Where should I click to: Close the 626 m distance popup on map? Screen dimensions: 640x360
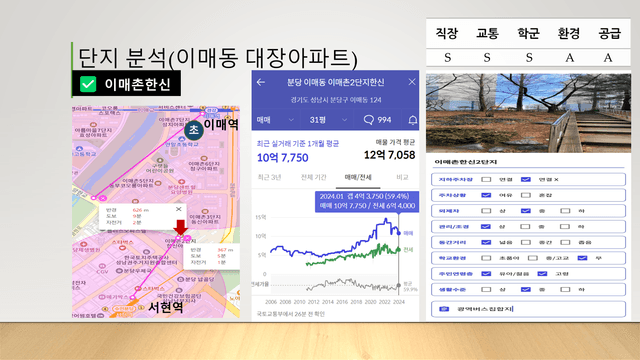click(x=178, y=209)
